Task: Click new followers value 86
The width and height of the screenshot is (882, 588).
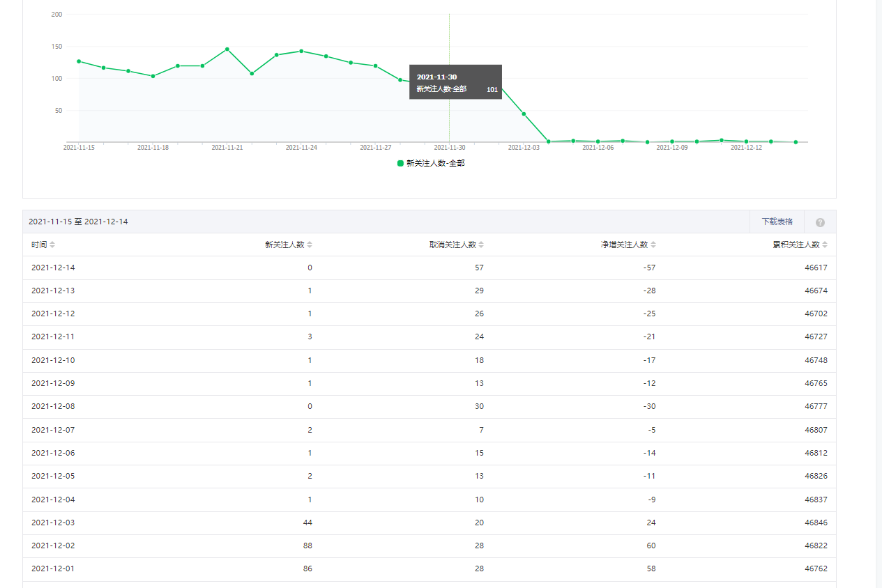Action: pyautogui.click(x=307, y=568)
